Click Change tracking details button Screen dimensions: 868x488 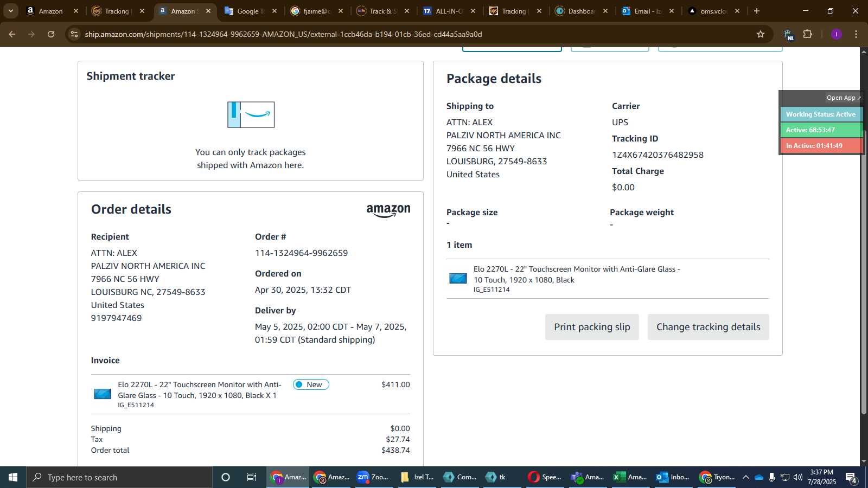[708, 327]
